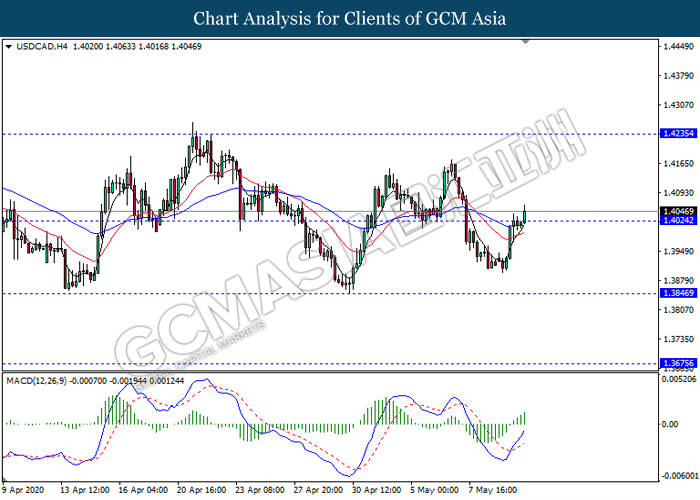Click the Chart Analysis for Clients title
Screen dimensions: 700x500
click(349, 18)
